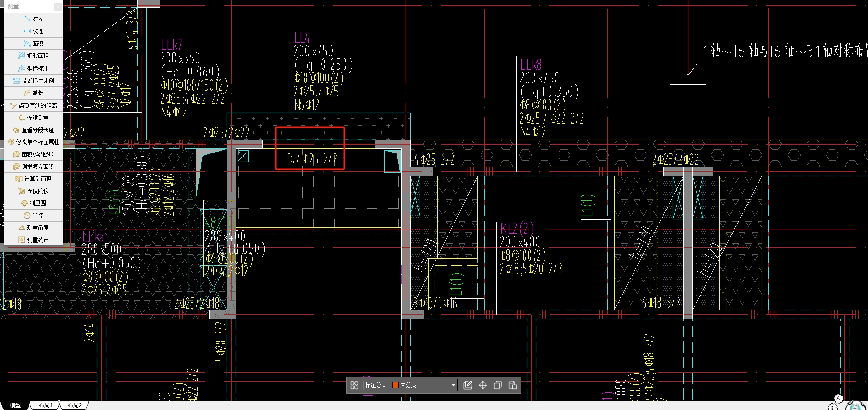Choose the 半径 radius tool
The height and width of the screenshot is (410, 868).
pyautogui.click(x=33, y=215)
